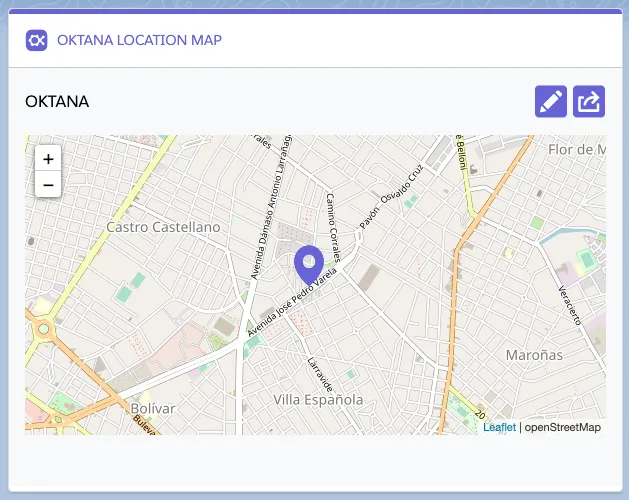Click the share arrow button
The image size is (629, 500).
[589, 102]
